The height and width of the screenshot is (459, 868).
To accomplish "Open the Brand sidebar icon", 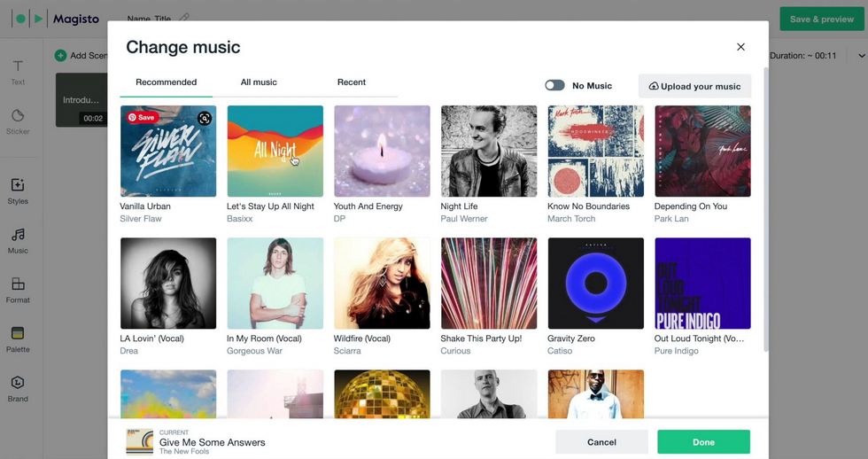I will (18, 389).
